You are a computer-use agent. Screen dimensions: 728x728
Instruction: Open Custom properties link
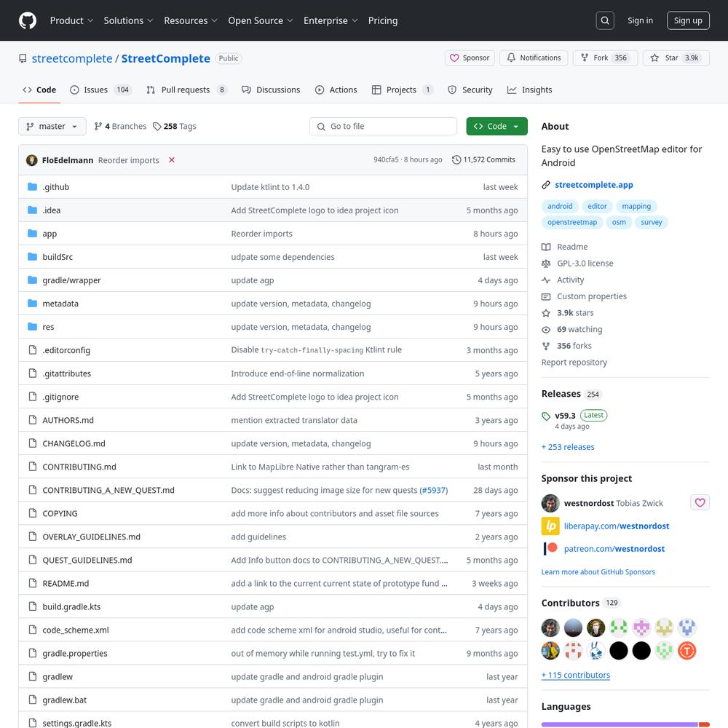click(x=584, y=296)
